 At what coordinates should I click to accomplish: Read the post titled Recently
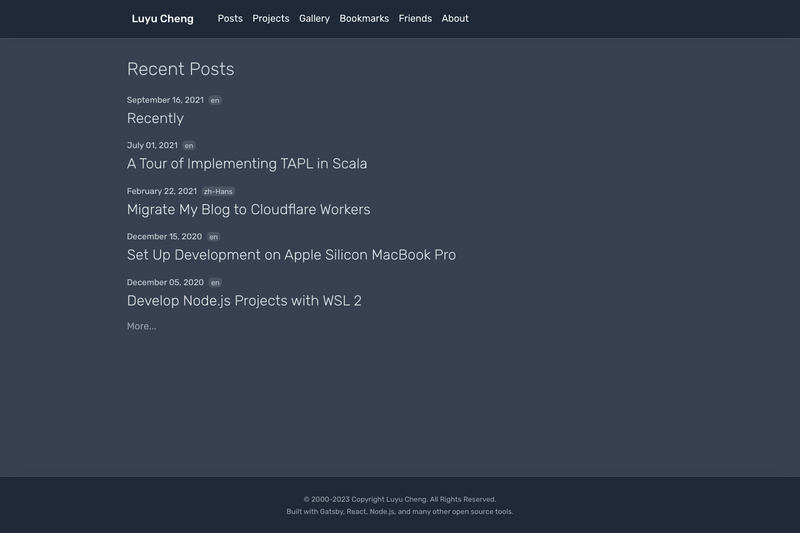coord(155,118)
